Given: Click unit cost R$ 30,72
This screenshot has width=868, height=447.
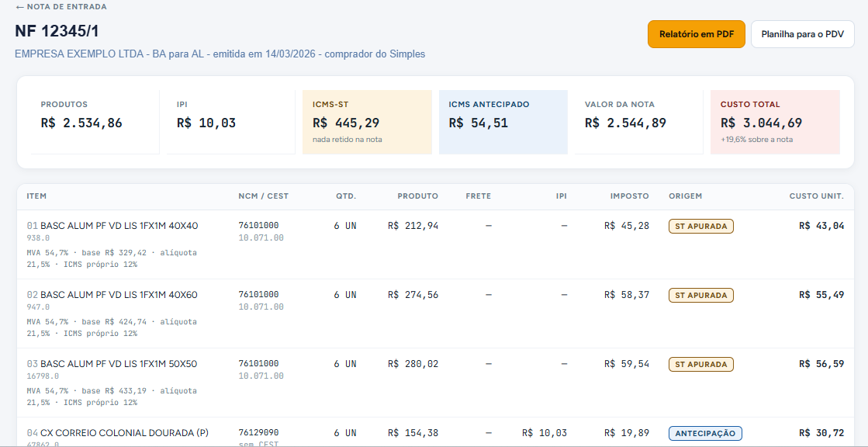Looking at the screenshot, I should (821, 433).
